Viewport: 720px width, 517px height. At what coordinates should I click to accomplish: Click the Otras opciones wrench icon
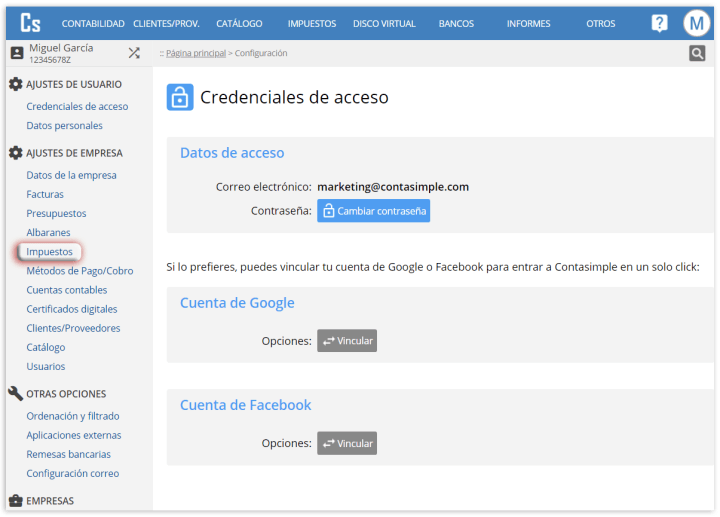(16, 393)
